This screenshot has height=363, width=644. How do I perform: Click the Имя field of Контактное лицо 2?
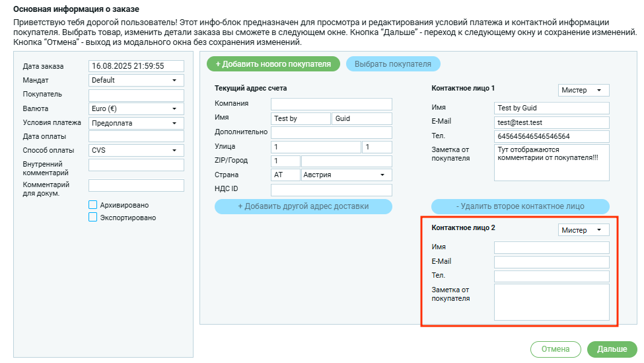coord(552,247)
